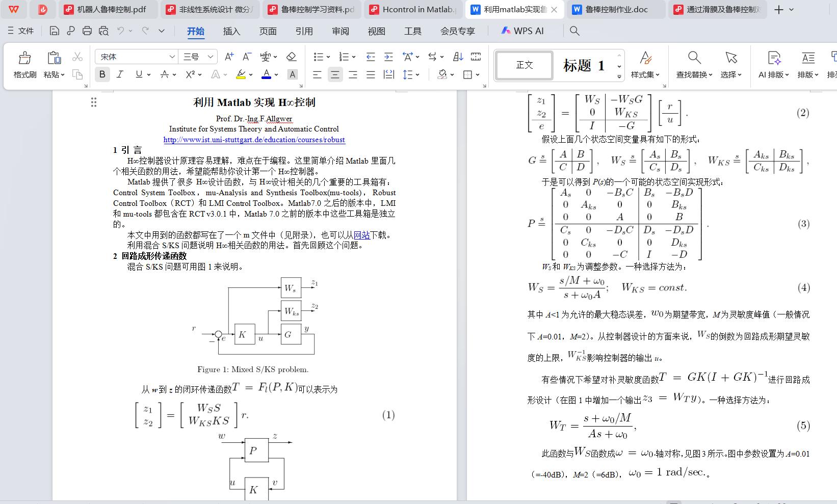Click the Copy icon below scissors

coord(77,74)
